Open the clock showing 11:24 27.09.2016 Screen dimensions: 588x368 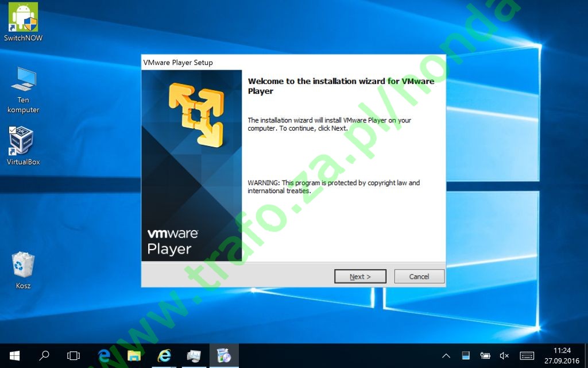click(x=562, y=355)
